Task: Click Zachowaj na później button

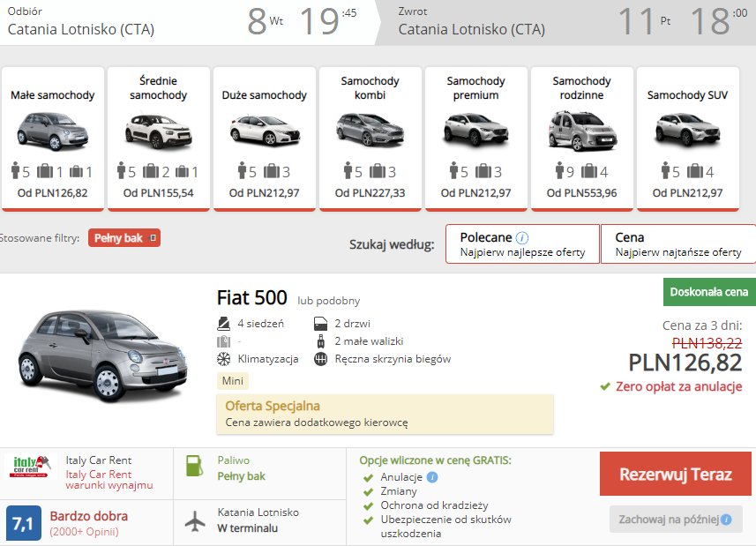Action: pos(676,519)
